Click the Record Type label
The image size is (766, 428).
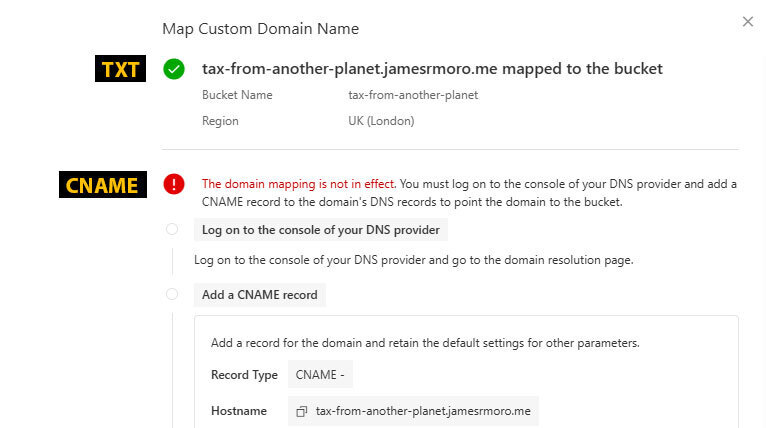(x=244, y=375)
